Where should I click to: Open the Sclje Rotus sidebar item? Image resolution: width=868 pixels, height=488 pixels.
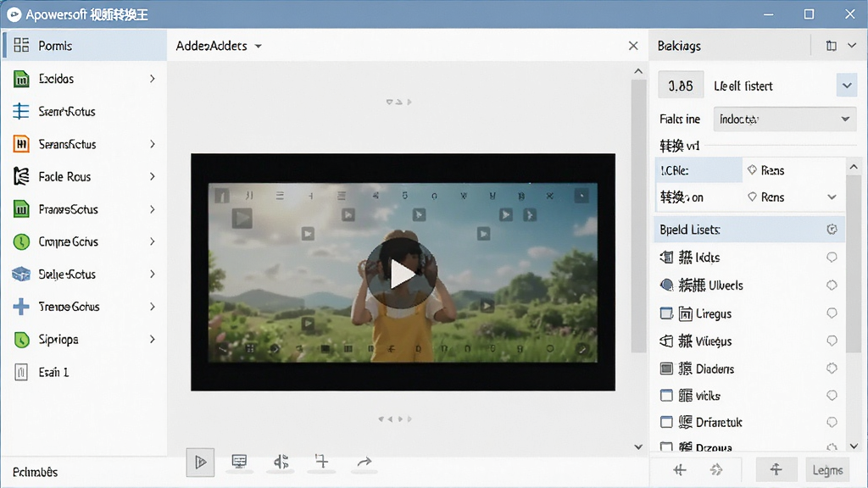click(84, 274)
